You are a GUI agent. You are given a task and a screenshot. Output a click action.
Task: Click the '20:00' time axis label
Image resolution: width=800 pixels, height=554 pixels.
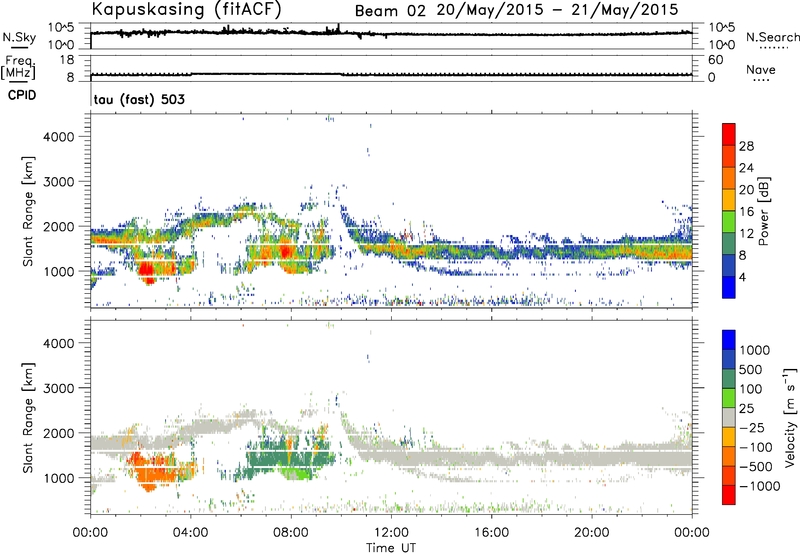click(592, 533)
